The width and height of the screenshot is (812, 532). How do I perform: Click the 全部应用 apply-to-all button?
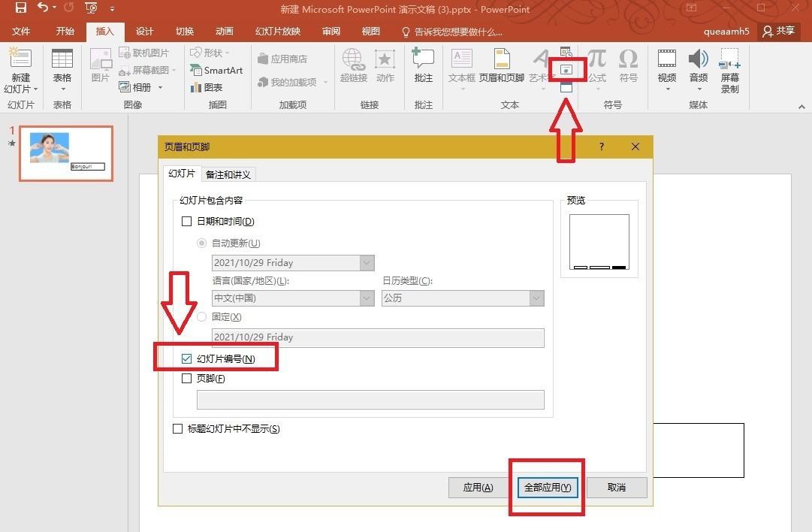pos(546,487)
